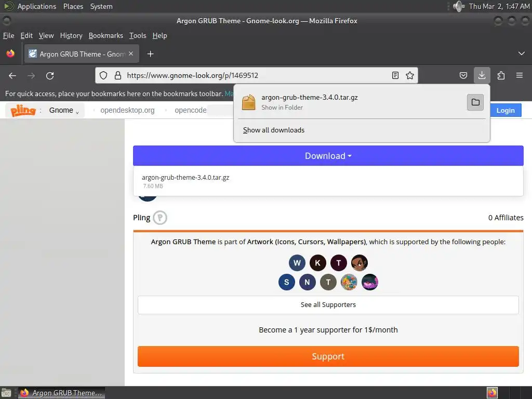
Task: Click the Artwork (Icons, Cursors, Wallpapers) link
Action: (x=307, y=242)
